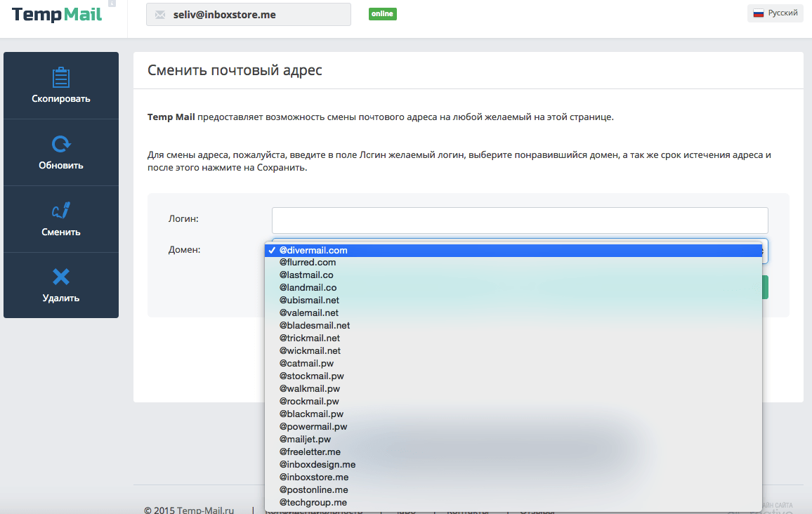The width and height of the screenshot is (812, 514).
Task: Click the Temp-Mail.ru footer copyright text
Action: pos(189,510)
